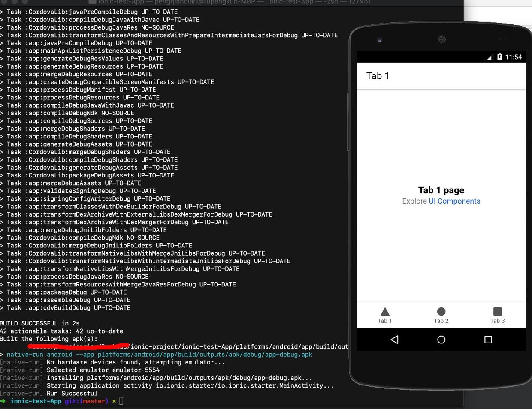Click the ':app:mergeDebugJniLibFolders' task line

(84, 230)
